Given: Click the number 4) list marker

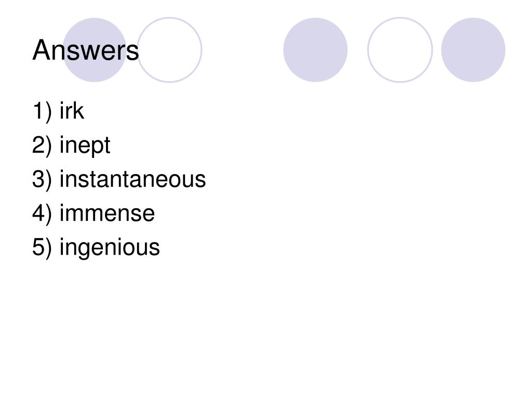Looking at the screenshot, I should click(x=42, y=214).
